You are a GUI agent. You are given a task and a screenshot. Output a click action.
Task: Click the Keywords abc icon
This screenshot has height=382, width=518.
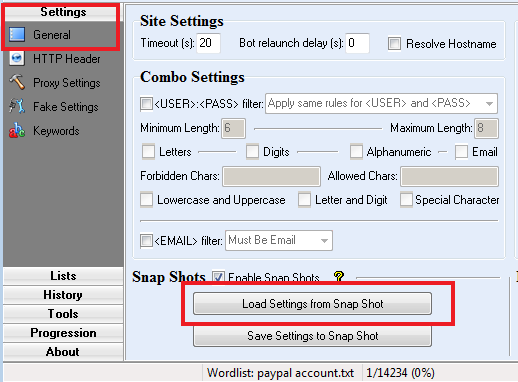[x=17, y=130]
